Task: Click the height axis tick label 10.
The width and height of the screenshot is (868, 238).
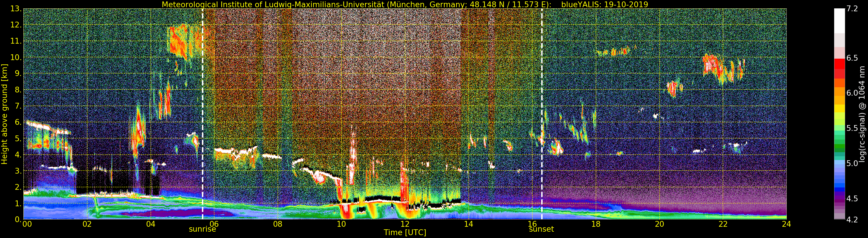Action: (16, 57)
